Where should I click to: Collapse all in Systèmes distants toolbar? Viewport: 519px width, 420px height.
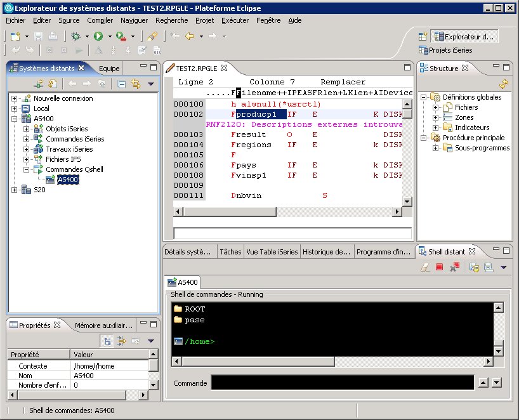122,84
